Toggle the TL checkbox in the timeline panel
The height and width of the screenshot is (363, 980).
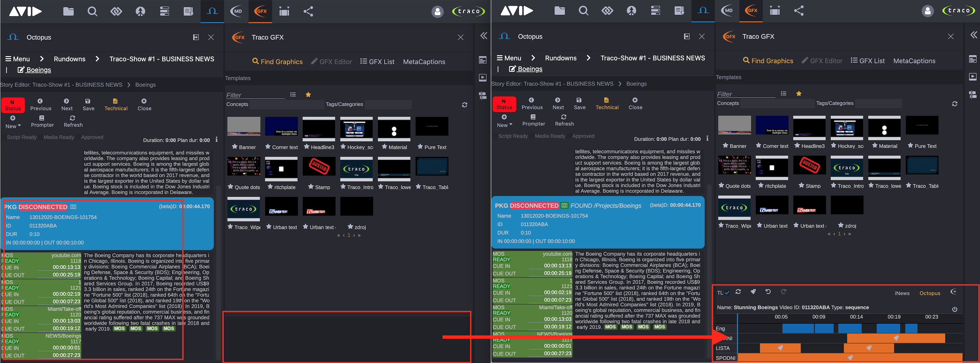coord(727,293)
